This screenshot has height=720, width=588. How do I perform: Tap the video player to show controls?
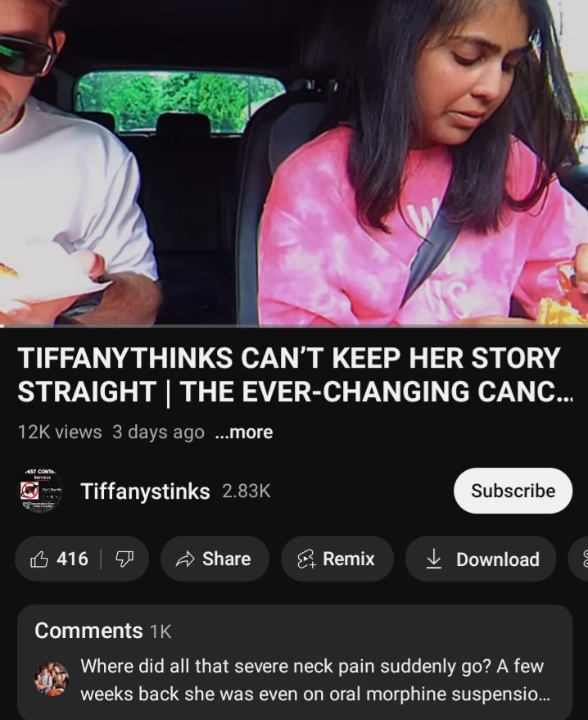point(294,162)
